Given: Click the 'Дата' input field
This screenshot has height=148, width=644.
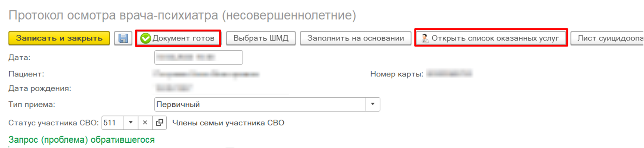Looking at the screenshot, I should coord(198,57).
